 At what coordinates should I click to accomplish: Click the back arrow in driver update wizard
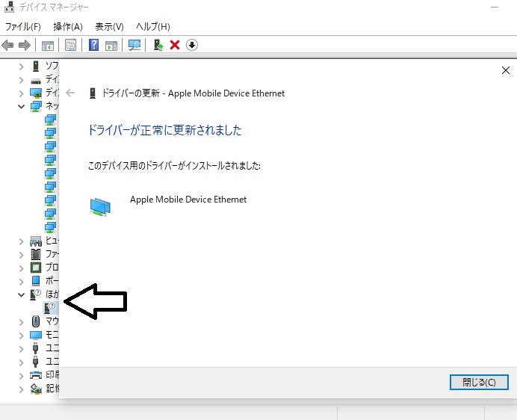pos(70,93)
